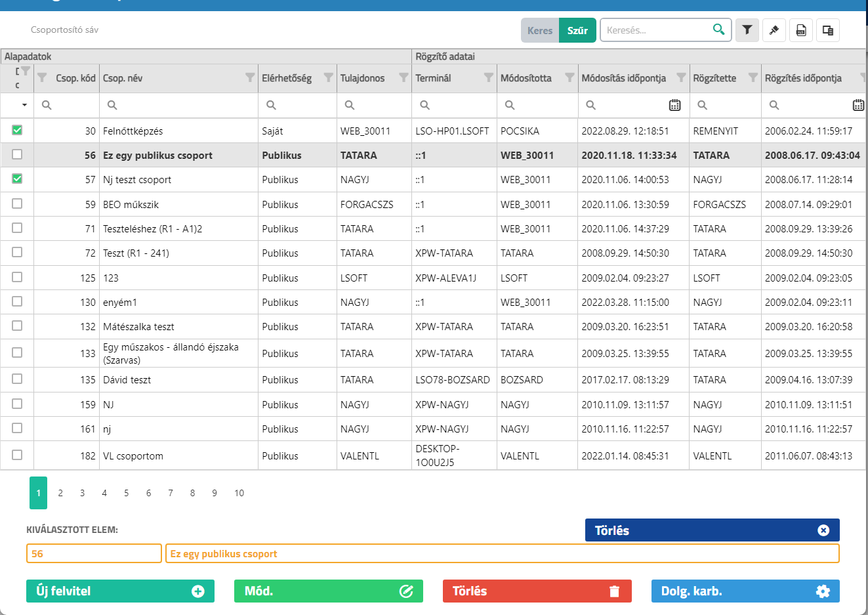Tick the BEO műkszik row checkbox
868x615 pixels.
pos(17,203)
